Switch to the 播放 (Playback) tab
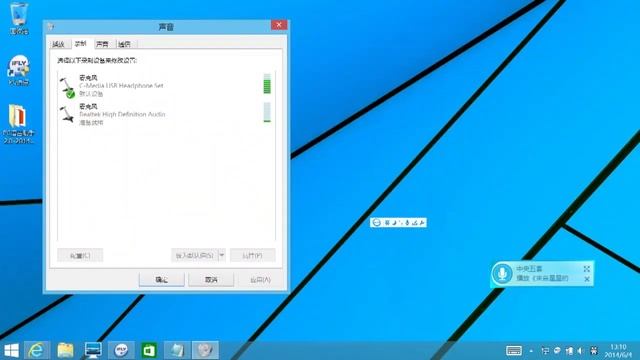Viewport: 640px width, 360px height. (x=59, y=44)
